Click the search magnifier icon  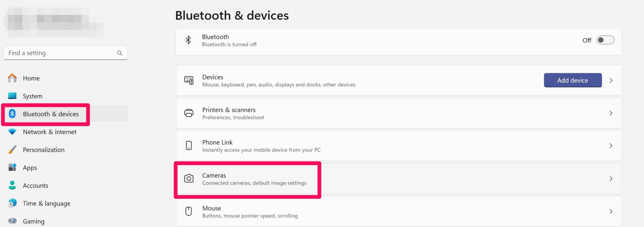coord(120,53)
